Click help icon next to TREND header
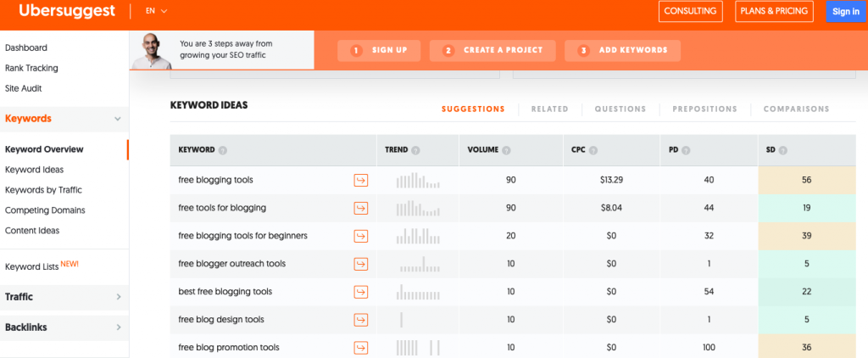 (415, 150)
